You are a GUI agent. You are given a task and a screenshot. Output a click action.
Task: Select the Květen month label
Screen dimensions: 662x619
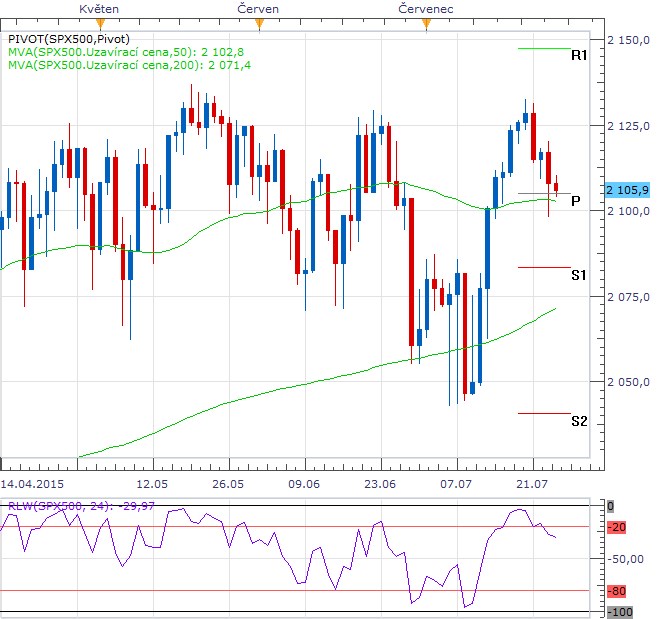point(99,9)
